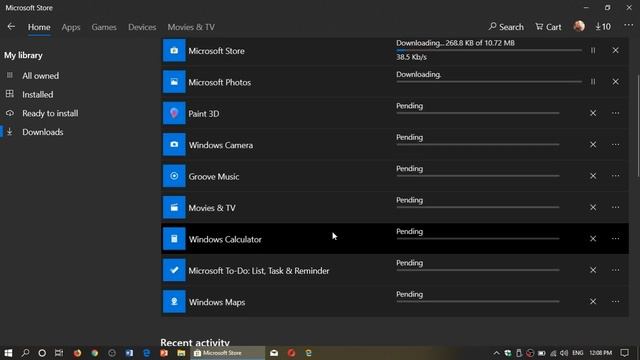Click the user profile avatar

[x=579, y=26]
